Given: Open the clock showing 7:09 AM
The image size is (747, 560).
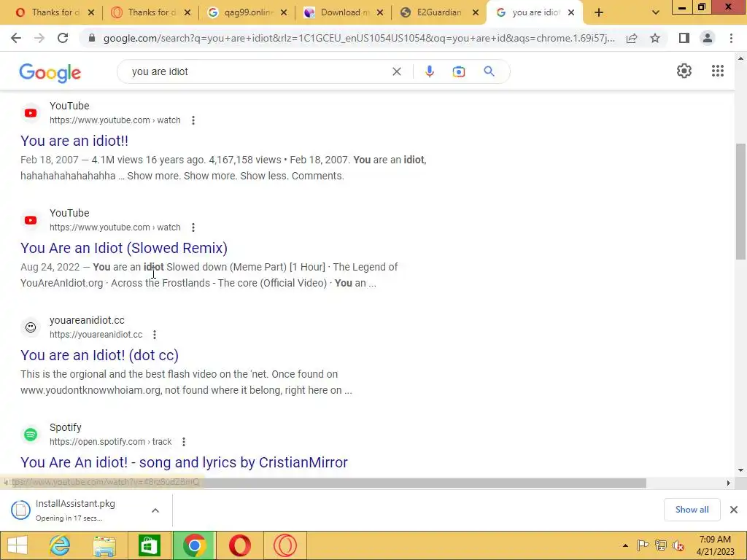Looking at the screenshot, I should click(x=715, y=545).
